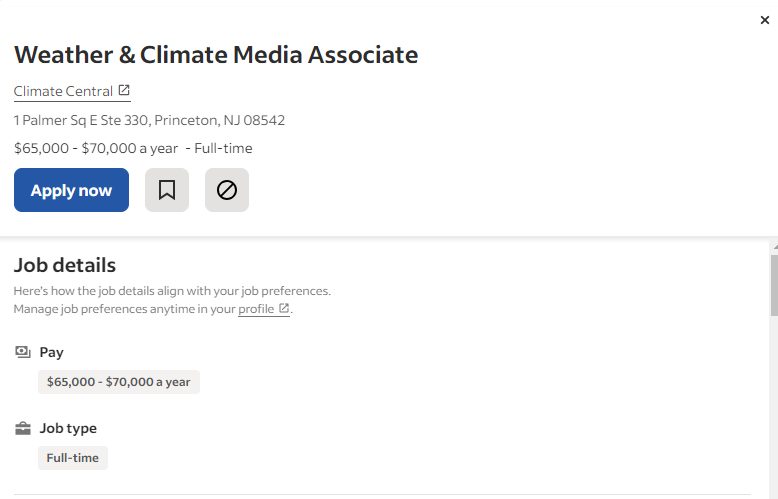Click the Pay section label
778x499 pixels.
[52, 352]
